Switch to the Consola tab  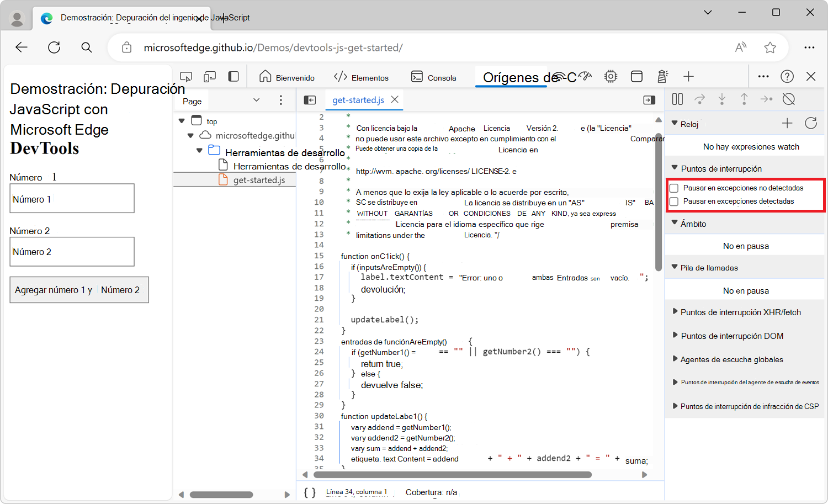[434, 77]
